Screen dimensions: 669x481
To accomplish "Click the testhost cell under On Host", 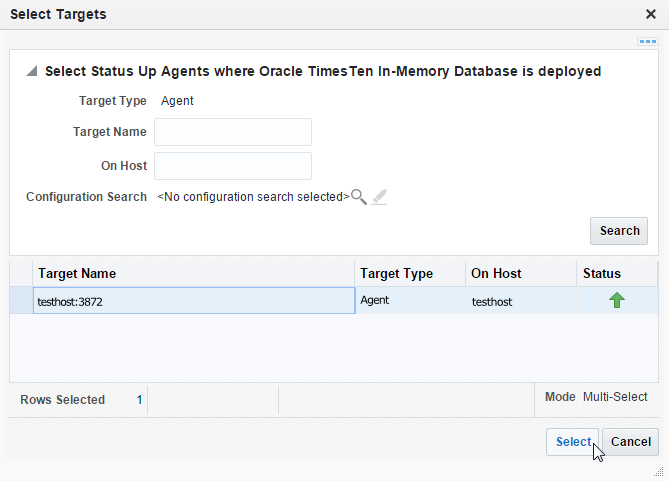I will (x=492, y=301).
